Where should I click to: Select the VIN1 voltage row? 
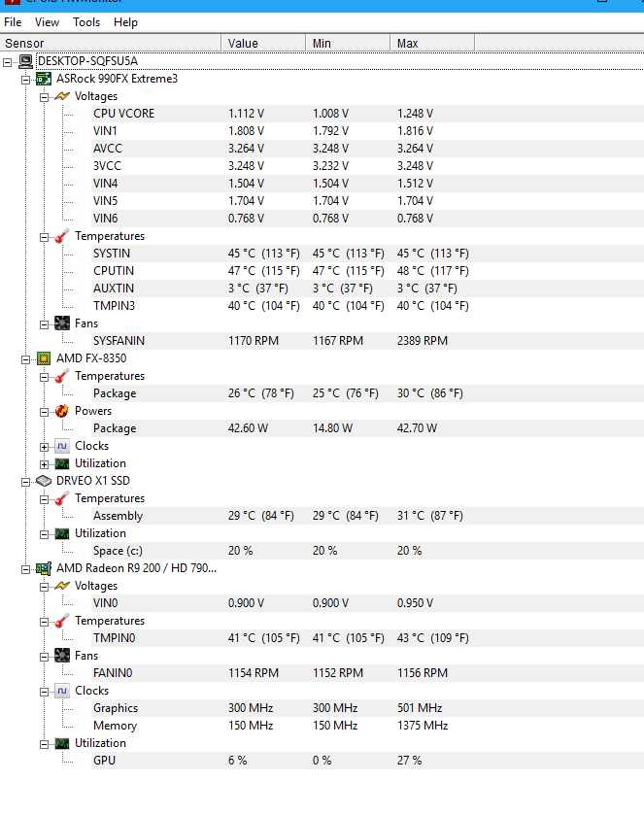[x=367, y=131]
